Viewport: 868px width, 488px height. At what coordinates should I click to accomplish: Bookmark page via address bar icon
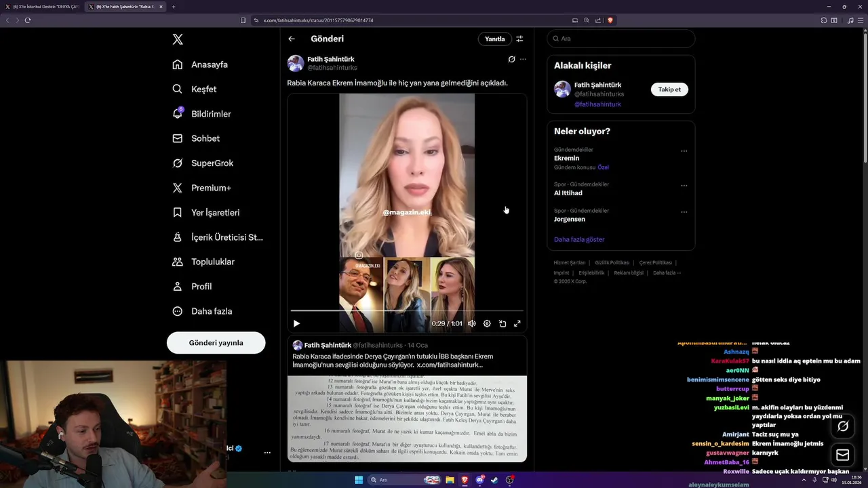243,20
